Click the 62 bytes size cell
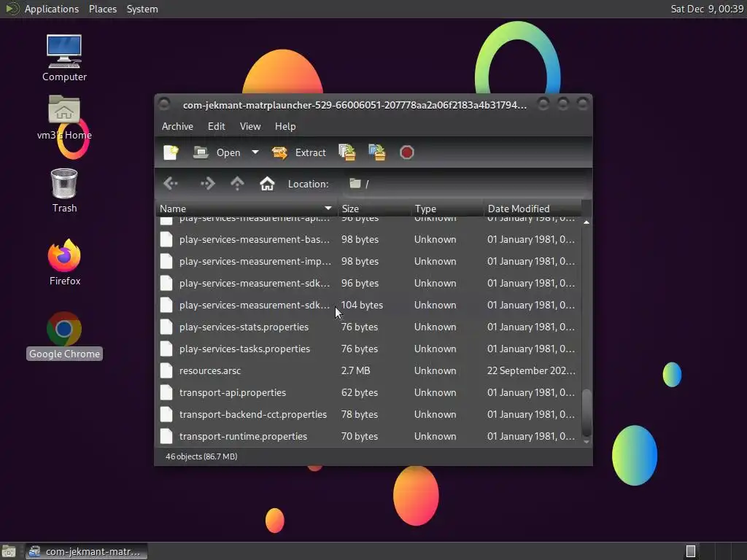 point(359,392)
